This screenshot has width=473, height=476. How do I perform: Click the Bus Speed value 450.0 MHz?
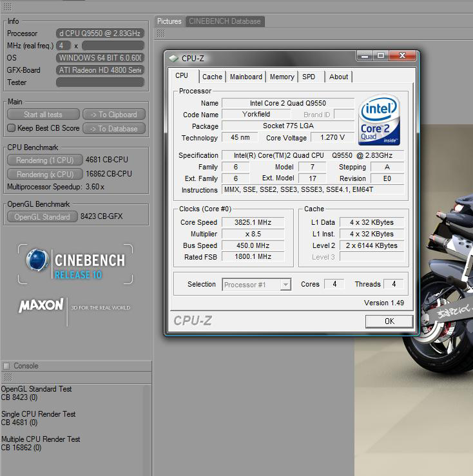[x=253, y=245]
